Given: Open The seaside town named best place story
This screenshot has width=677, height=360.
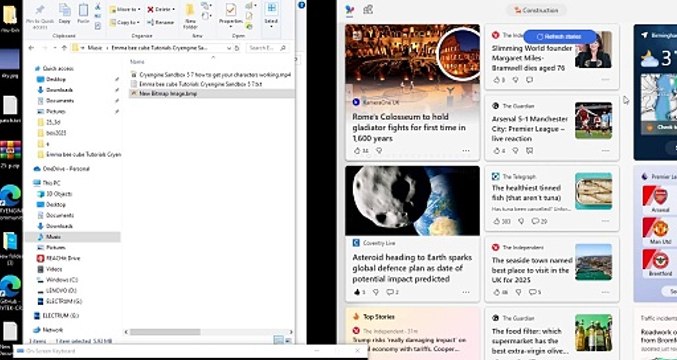Looking at the screenshot, I should pyautogui.click(x=532, y=270).
